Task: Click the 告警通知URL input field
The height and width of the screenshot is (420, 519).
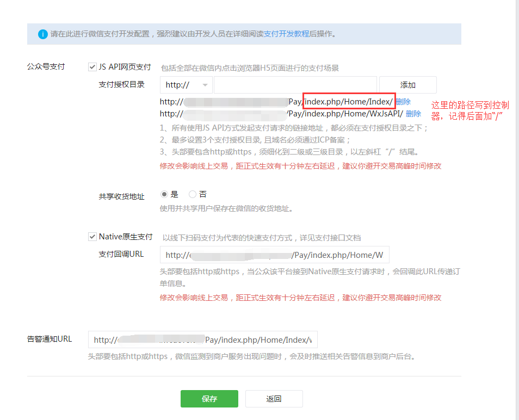Action: 202,340
